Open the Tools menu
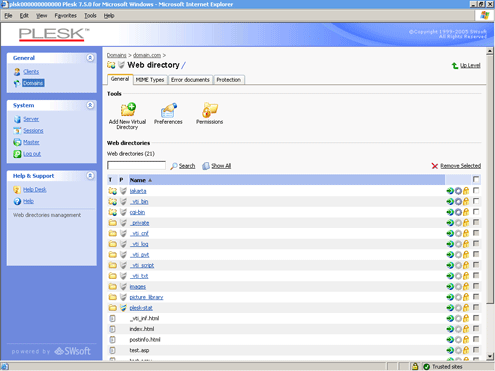The height and width of the screenshot is (371, 495). [x=90, y=16]
